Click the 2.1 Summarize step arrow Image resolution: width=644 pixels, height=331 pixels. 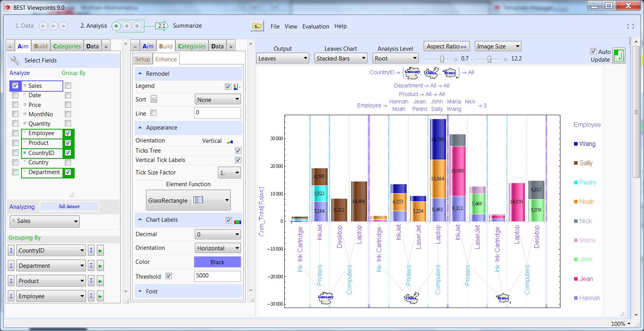(161, 26)
